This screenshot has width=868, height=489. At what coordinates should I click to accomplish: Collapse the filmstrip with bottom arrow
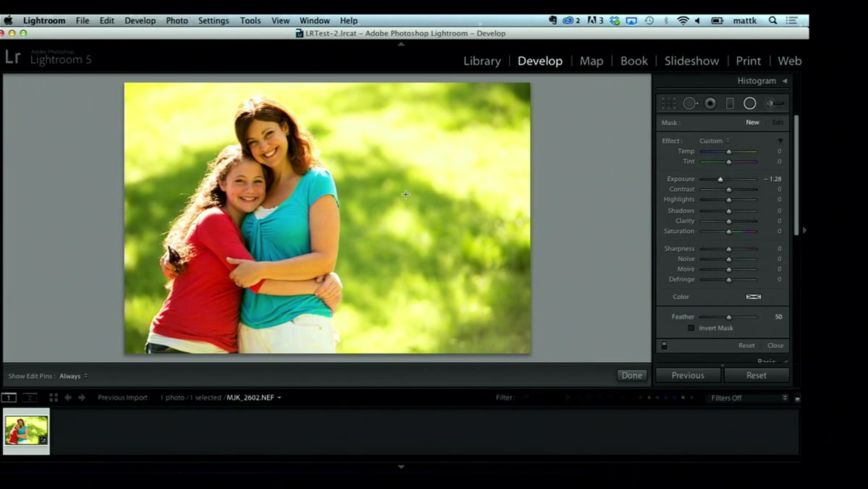[x=401, y=467]
